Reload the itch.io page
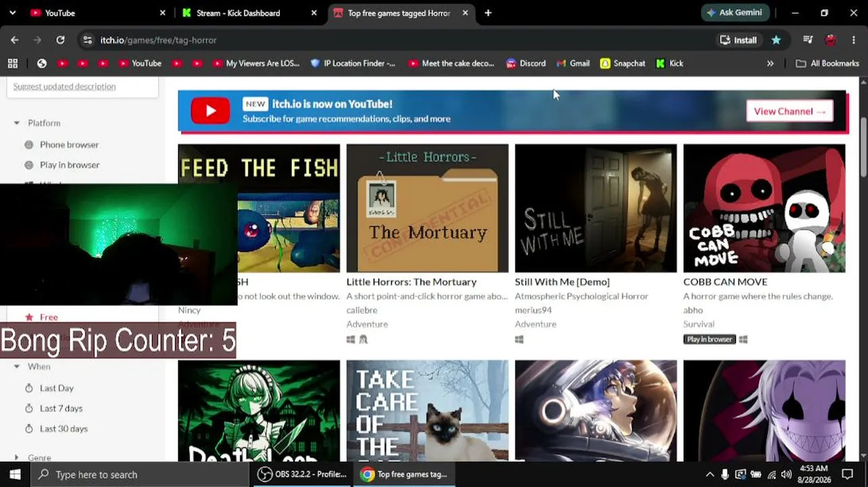The height and width of the screenshot is (487, 868). (60, 40)
